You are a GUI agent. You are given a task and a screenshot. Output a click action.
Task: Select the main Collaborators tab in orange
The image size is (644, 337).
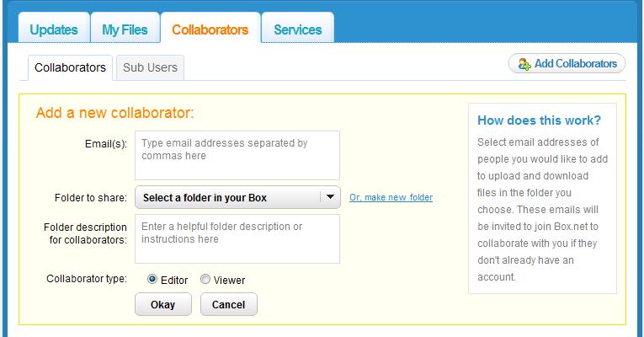210,29
